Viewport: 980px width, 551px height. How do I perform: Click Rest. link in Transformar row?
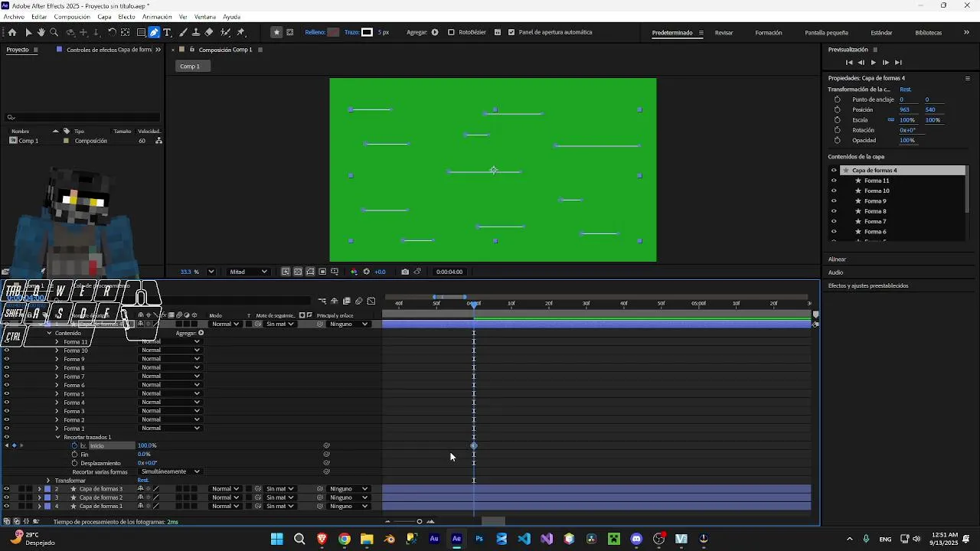pyautogui.click(x=143, y=481)
